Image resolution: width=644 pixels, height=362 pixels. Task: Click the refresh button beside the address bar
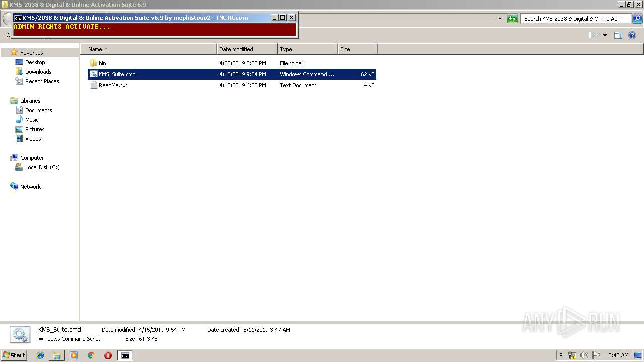[512, 19]
